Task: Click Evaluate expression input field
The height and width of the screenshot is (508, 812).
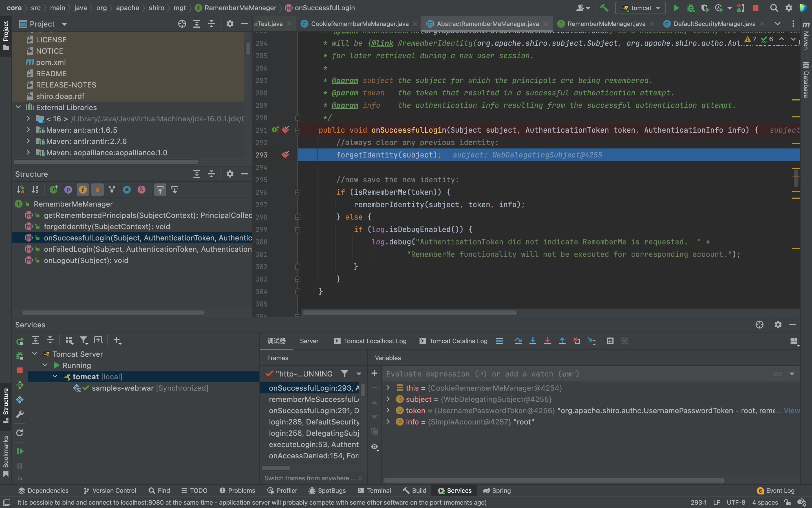Action: tap(577, 374)
